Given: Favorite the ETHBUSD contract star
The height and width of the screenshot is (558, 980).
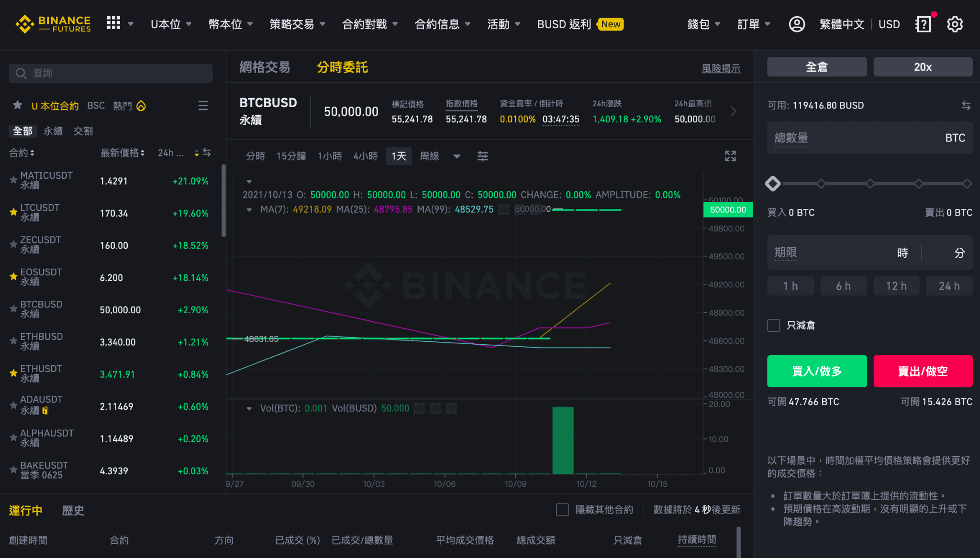Looking at the screenshot, I should click(x=13, y=341).
